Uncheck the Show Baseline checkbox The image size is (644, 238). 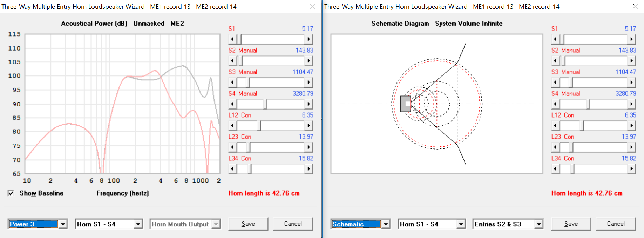(11, 193)
